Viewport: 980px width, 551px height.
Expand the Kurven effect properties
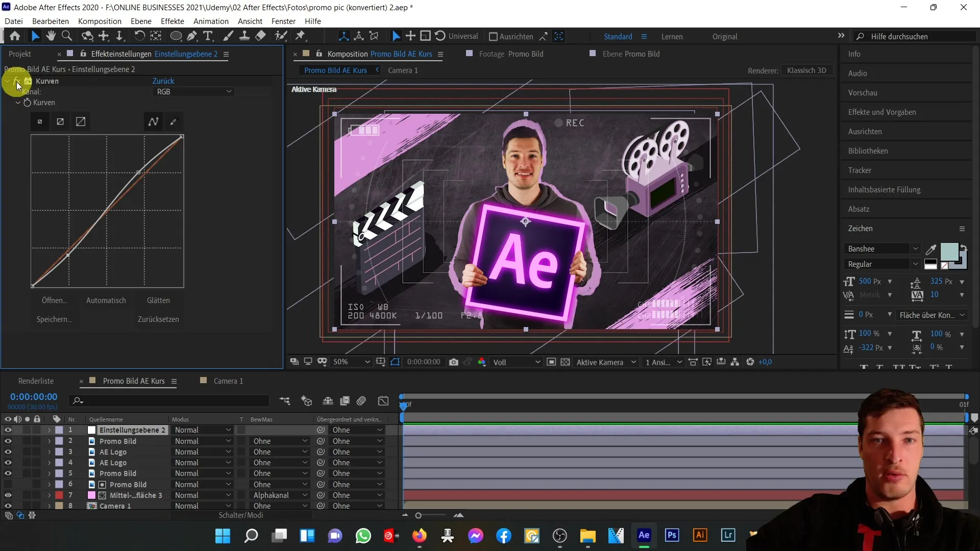pos(8,81)
